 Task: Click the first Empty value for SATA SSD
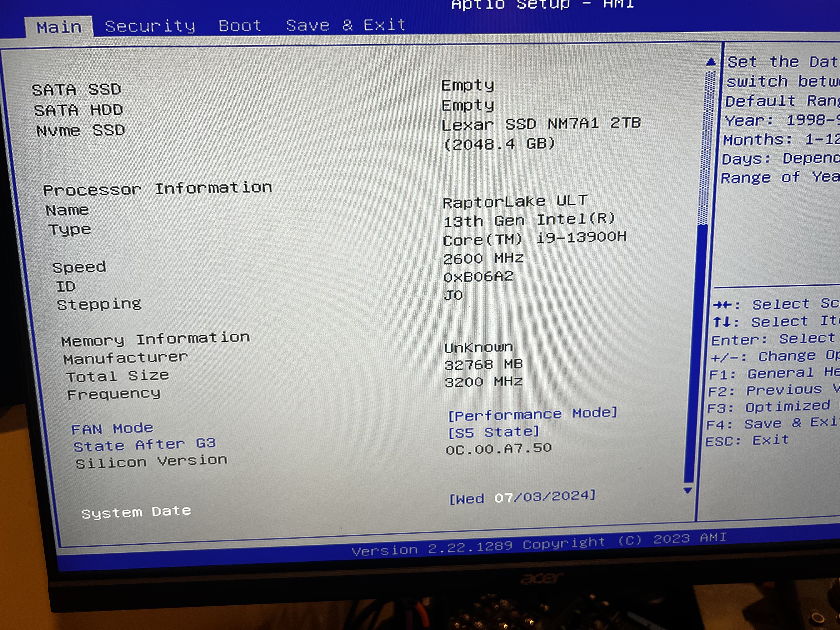pos(468,85)
